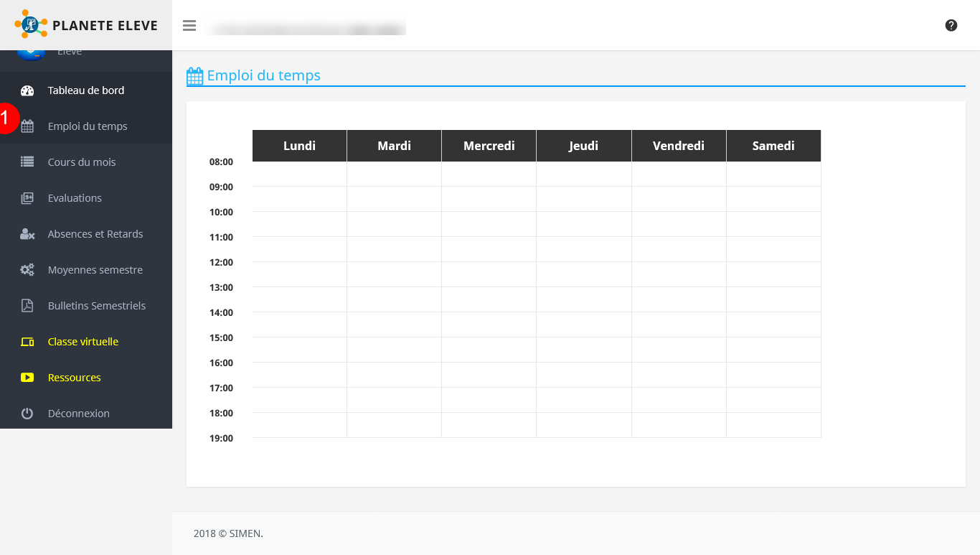Click the Emploi du temps calendar sidebar icon
980x555 pixels.
tap(27, 126)
